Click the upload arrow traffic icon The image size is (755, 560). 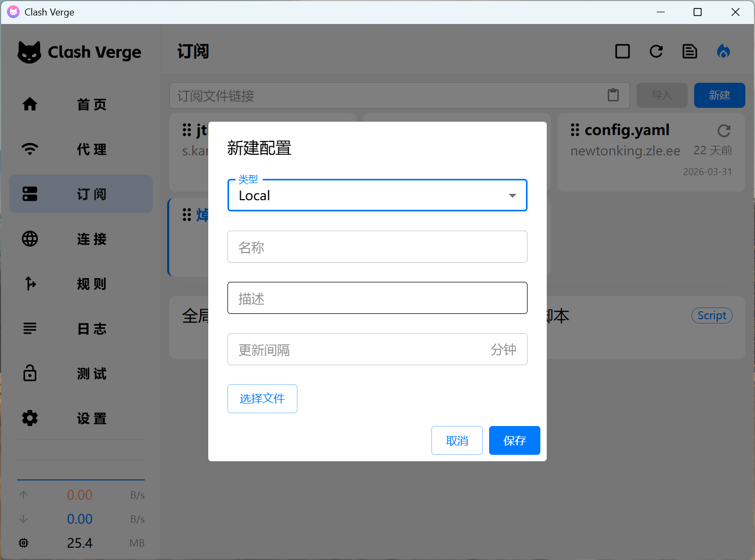tap(23, 495)
